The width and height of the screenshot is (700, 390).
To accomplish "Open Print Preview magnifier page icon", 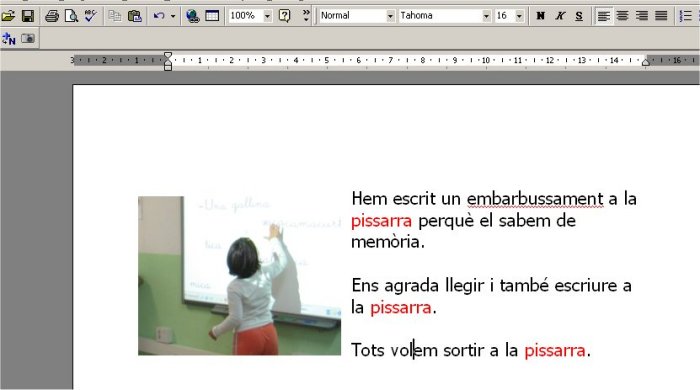I will [71, 16].
